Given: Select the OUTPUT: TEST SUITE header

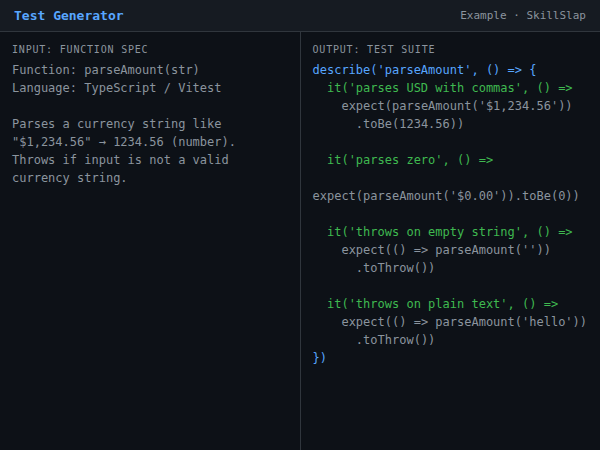Looking at the screenshot, I should coord(373,49).
